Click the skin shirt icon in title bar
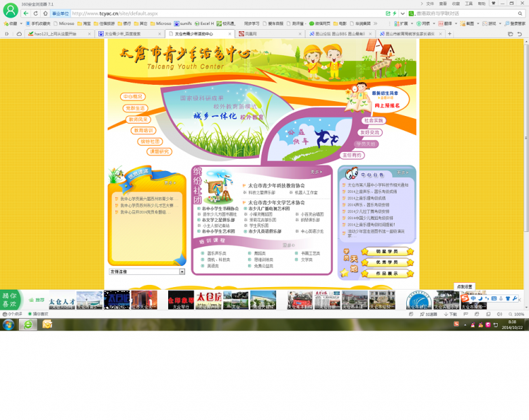The width and height of the screenshot is (529, 420). [x=493, y=3]
